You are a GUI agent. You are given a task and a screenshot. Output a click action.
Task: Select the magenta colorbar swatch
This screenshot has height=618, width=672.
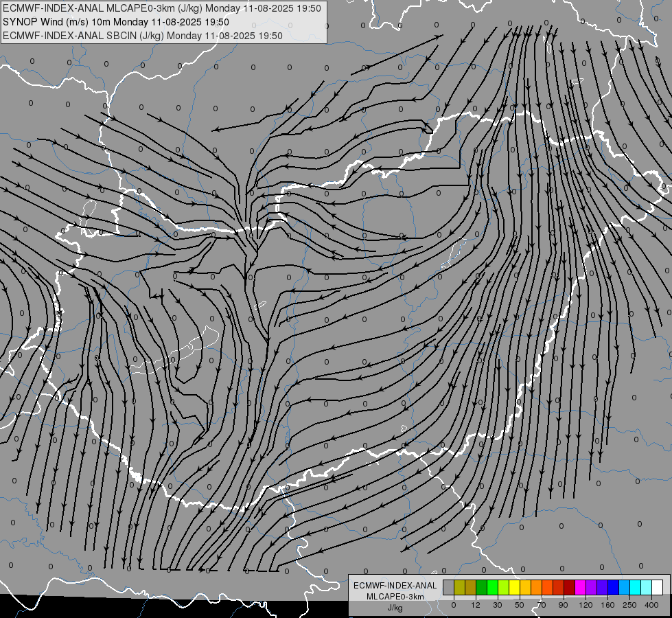coord(581,587)
